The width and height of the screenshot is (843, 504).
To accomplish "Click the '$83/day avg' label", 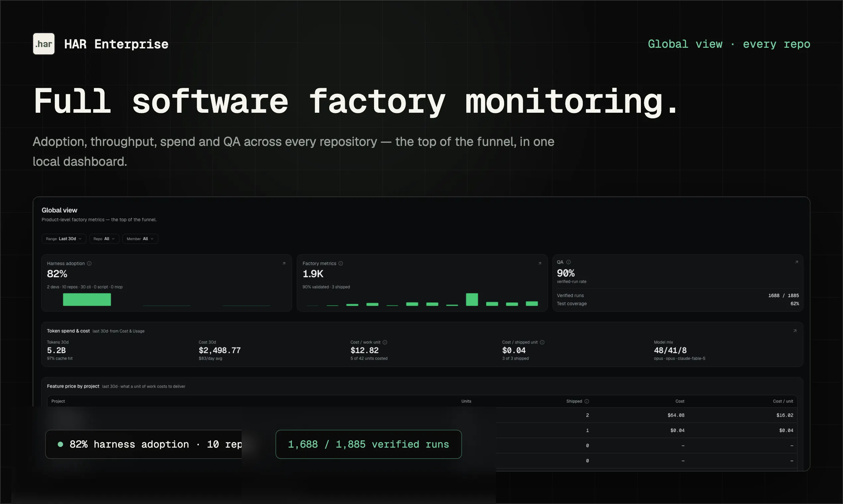I will click(x=210, y=359).
